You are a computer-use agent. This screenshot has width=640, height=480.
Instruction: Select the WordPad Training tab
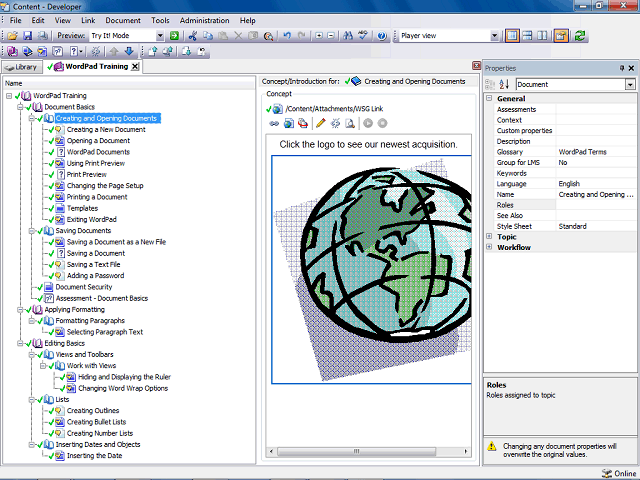click(92, 67)
